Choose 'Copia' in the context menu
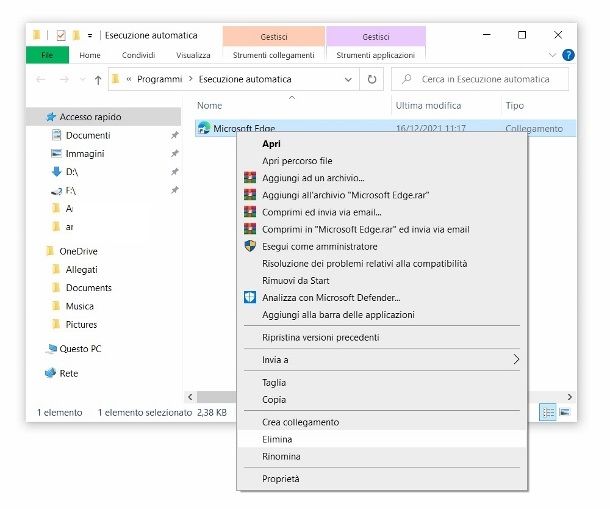The width and height of the screenshot is (610, 509). (x=382, y=399)
